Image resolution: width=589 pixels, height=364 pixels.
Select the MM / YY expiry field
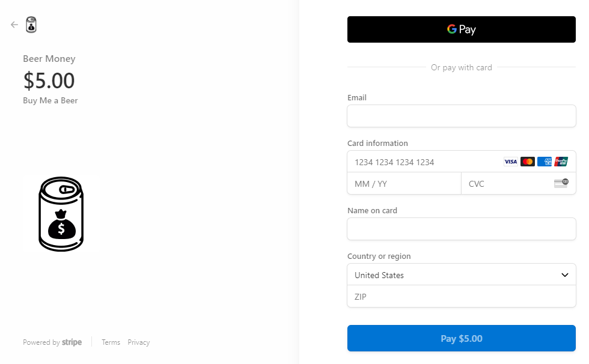tap(404, 184)
